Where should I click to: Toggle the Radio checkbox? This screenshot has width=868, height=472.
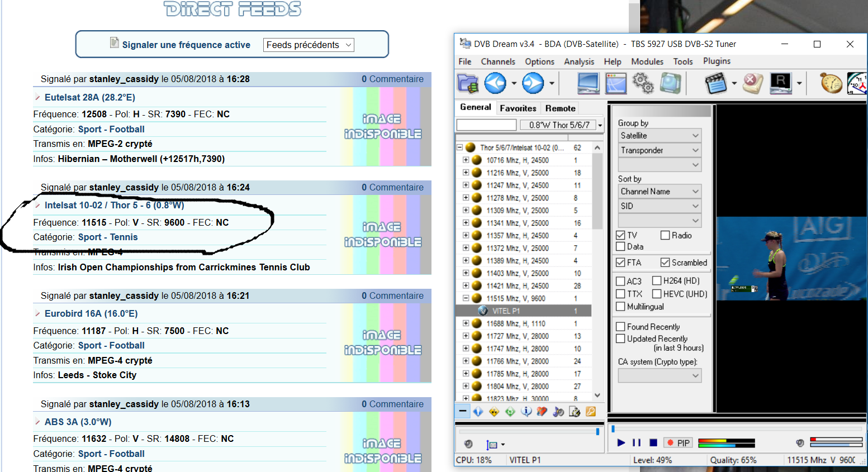coord(665,235)
